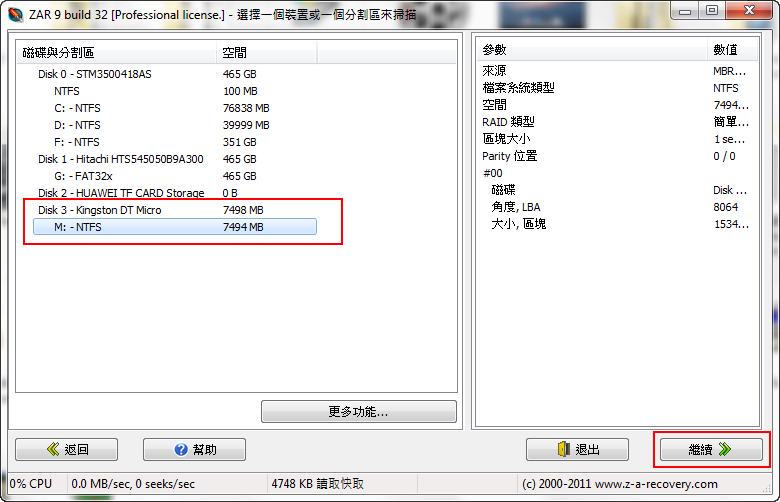Screen dimensions: 780x502
Task: Open the 更多功能... button
Action: pyautogui.click(x=359, y=411)
